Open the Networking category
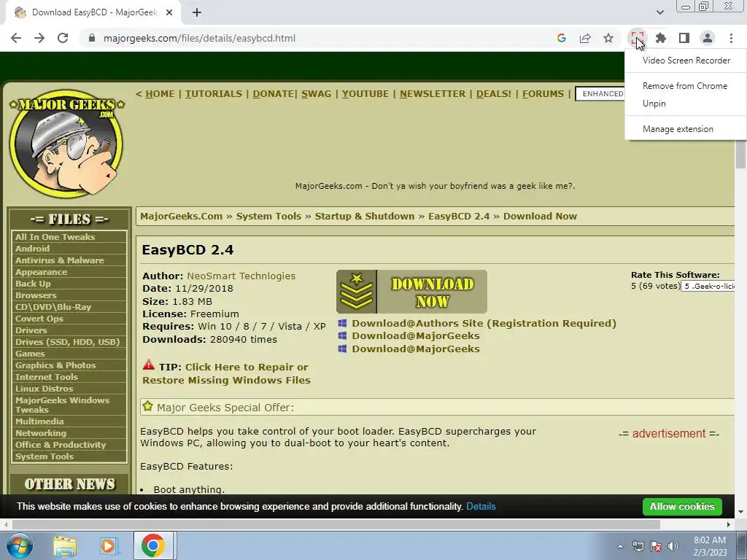 click(41, 433)
